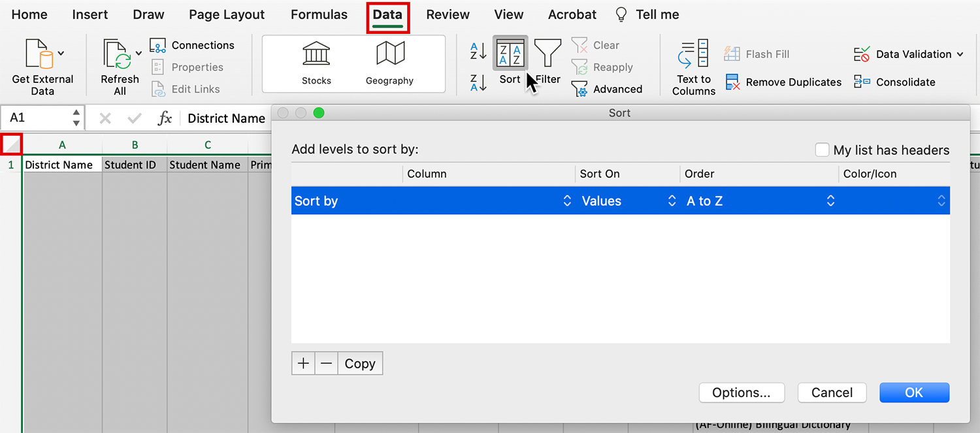The width and height of the screenshot is (980, 433).
Task: Sort ascending with the A to Z icon
Action: [478, 50]
